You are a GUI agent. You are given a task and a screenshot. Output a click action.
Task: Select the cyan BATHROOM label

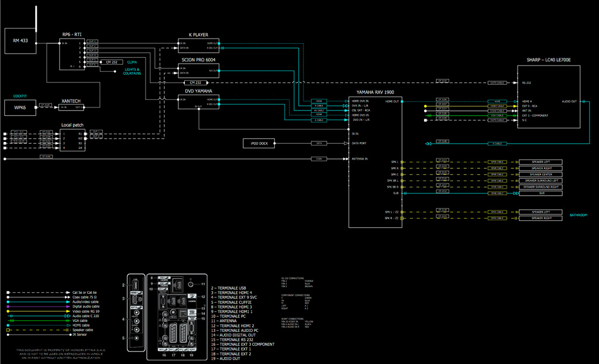[579, 215]
